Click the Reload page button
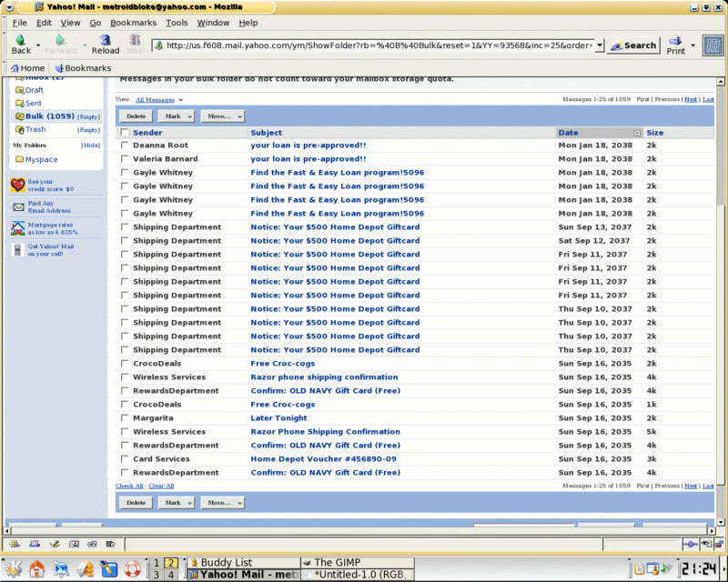Image resolution: width=728 pixels, height=582 pixels. (106, 45)
